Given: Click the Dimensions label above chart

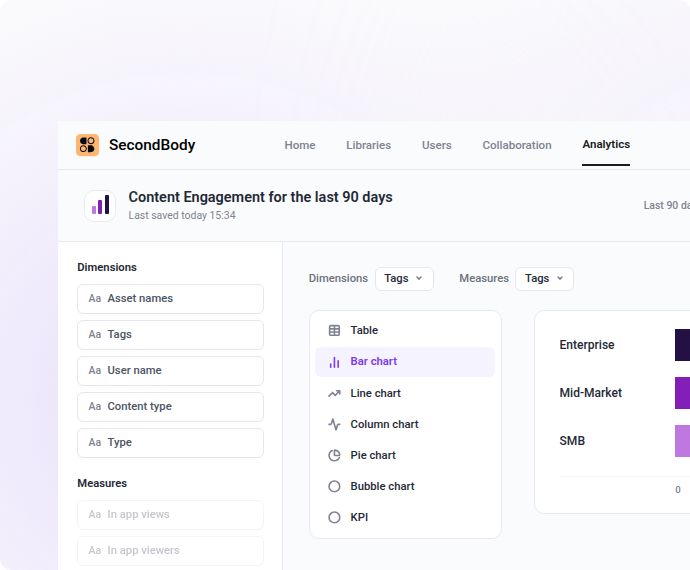Looking at the screenshot, I should 338,279.
